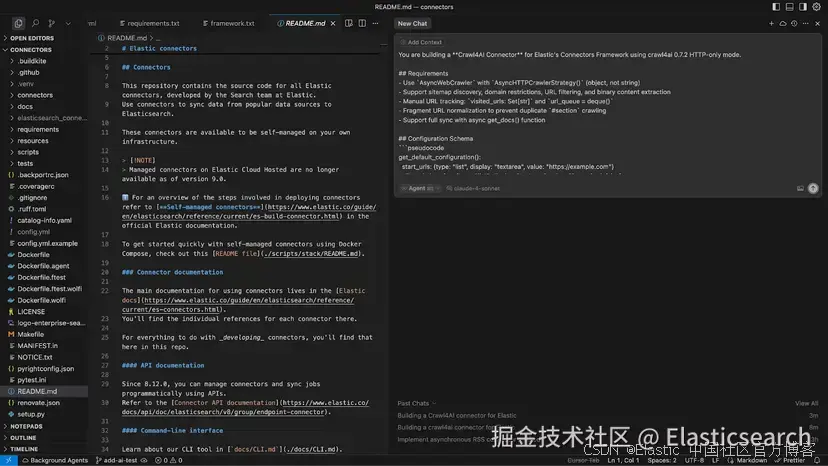Expand the Timeline section
Image resolution: width=828 pixels, height=466 pixels.
coord(44,449)
